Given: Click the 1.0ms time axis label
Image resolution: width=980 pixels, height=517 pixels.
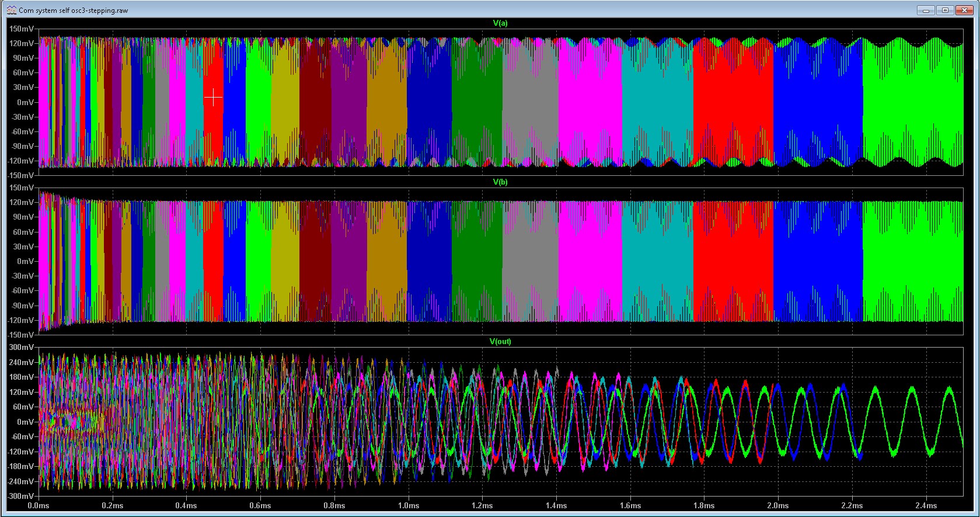Looking at the screenshot, I should coord(409,506).
